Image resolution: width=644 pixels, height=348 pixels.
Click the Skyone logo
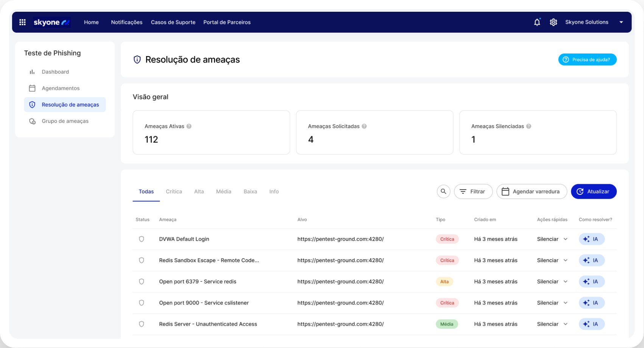[51, 22]
